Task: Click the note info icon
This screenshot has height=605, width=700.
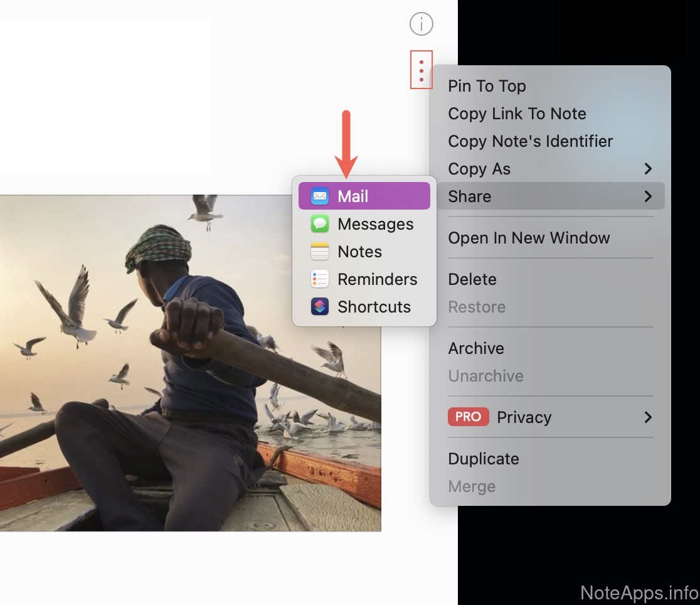Action: tap(421, 24)
